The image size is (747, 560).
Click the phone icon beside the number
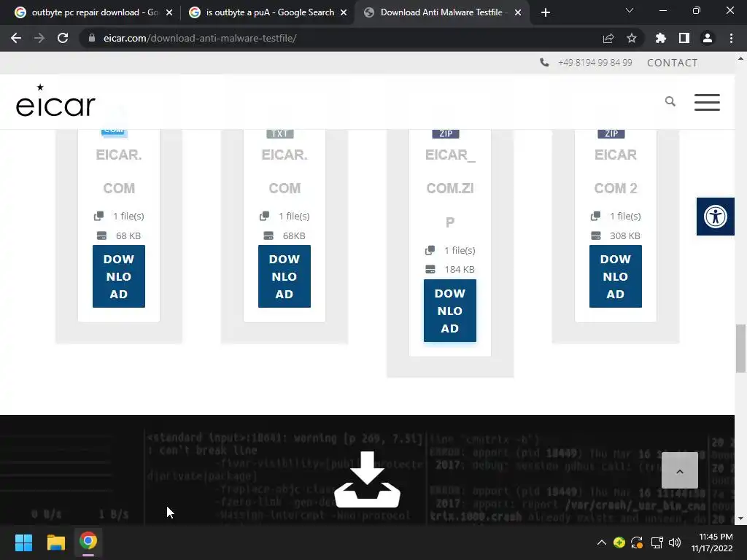[544, 63]
